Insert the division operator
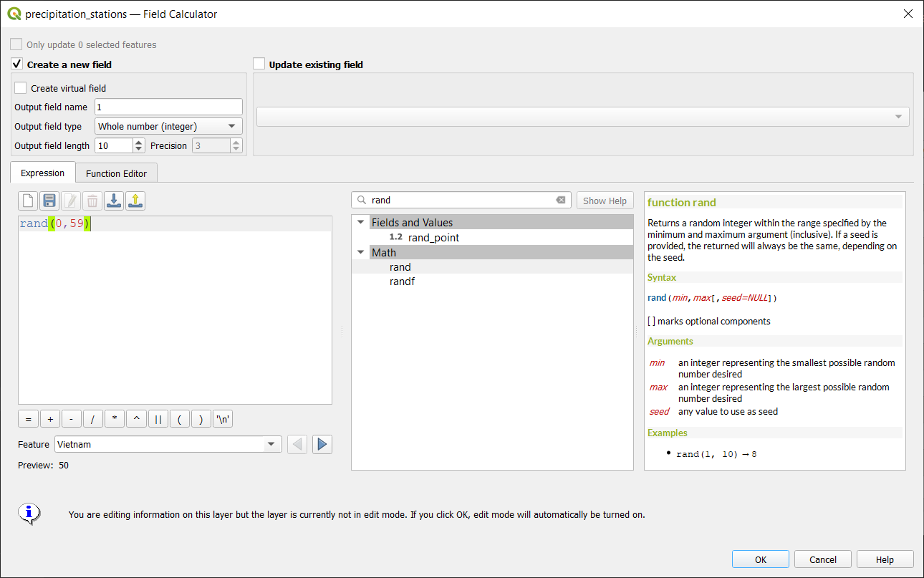The height and width of the screenshot is (578, 924). point(92,420)
